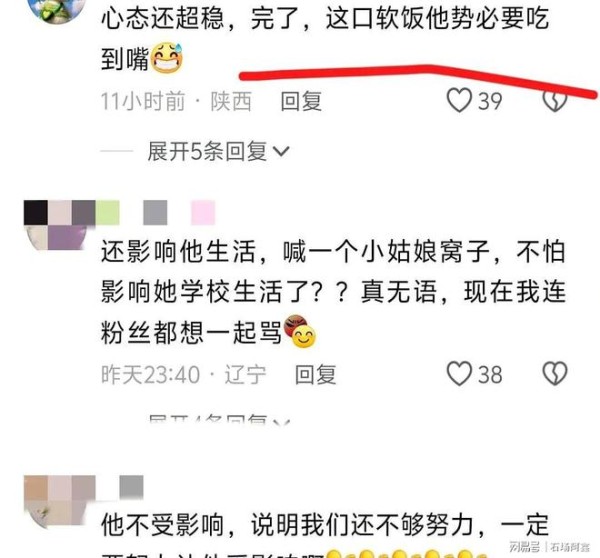Select the comment text 还影响他生活
The width and height of the screenshot is (600, 558).
tap(178, 252)
